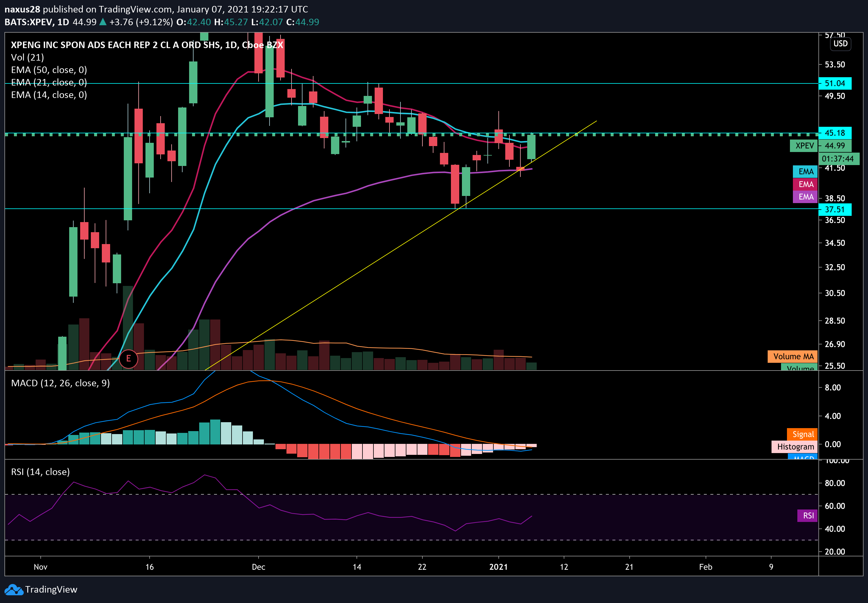Select the 45.18 dotted line price label

pyautogui.click(x=835, y=133)
